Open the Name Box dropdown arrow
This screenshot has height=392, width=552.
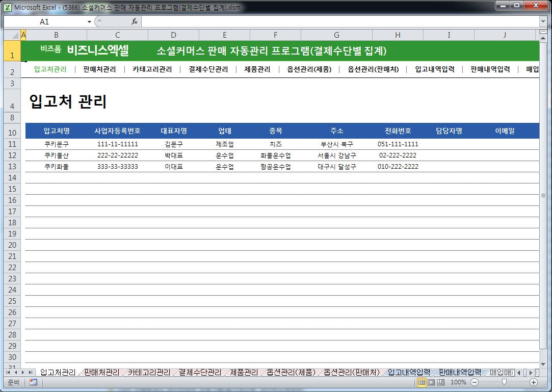89,22
